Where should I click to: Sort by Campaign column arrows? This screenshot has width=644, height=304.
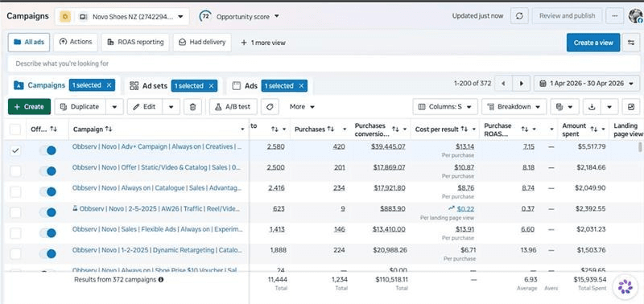(x=109, y=129)
